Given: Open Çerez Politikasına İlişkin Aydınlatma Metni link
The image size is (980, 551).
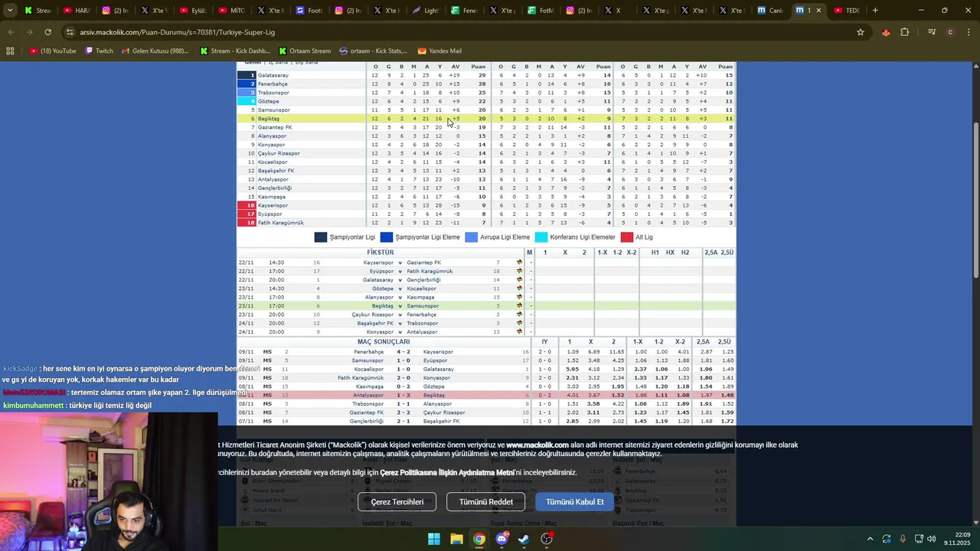Looking at the screenshot, I should pyautogui.click(x=446, y=473).
